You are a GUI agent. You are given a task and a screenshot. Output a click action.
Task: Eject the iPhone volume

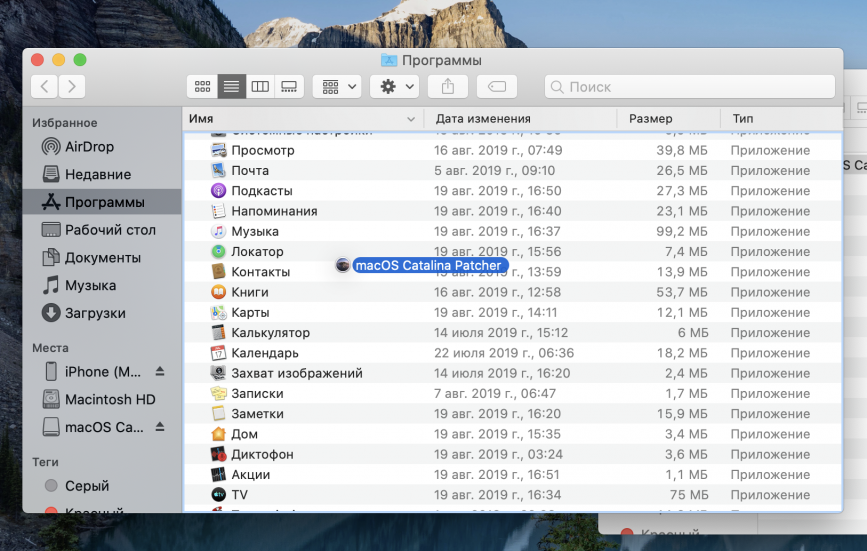160,372
